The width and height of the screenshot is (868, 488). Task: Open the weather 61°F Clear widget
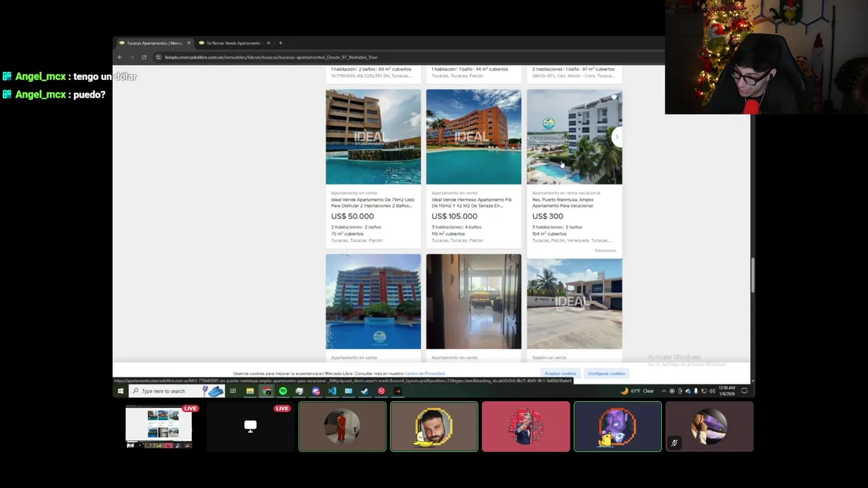coord(637,391)
